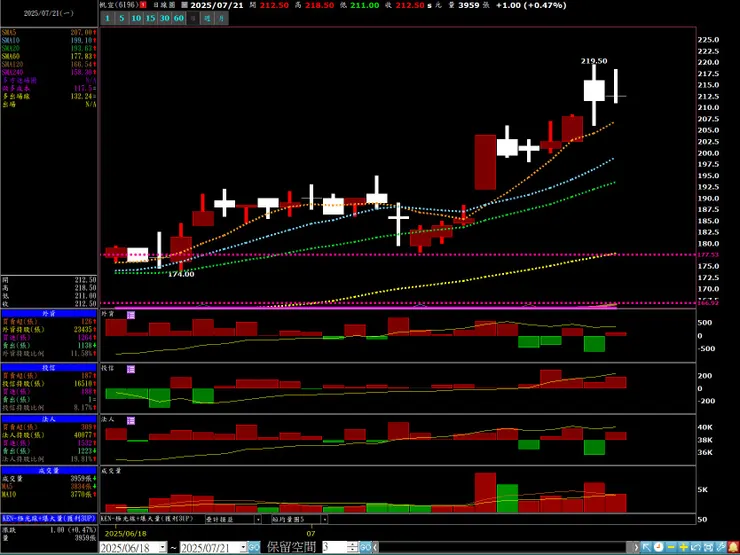Zoom in with the yellow plus icon
The image size is (740, 555).
pos(683,547)
